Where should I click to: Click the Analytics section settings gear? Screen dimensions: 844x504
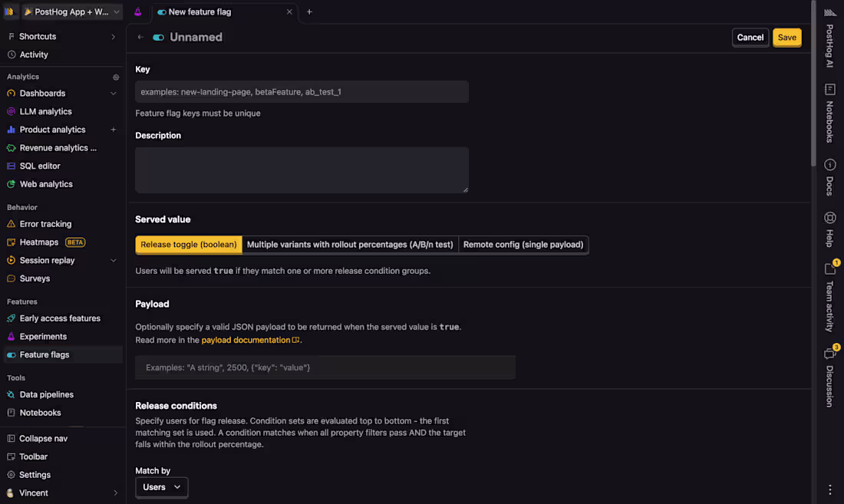pos(116,77)
